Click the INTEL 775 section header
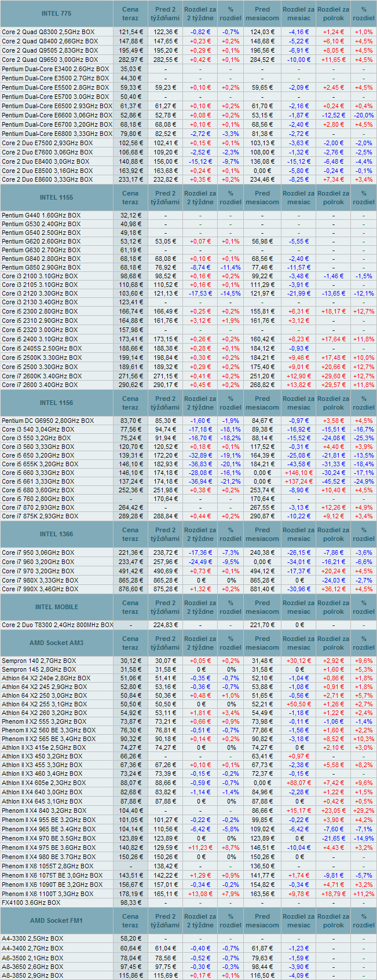The image size is (377, 980). tap(57, 13)
